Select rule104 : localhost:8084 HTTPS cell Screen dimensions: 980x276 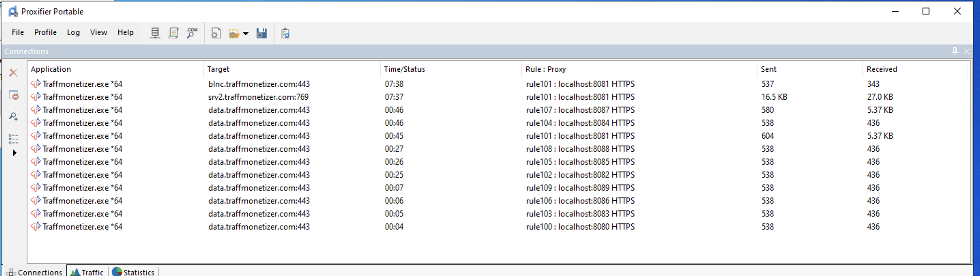[x=580, y=123]
